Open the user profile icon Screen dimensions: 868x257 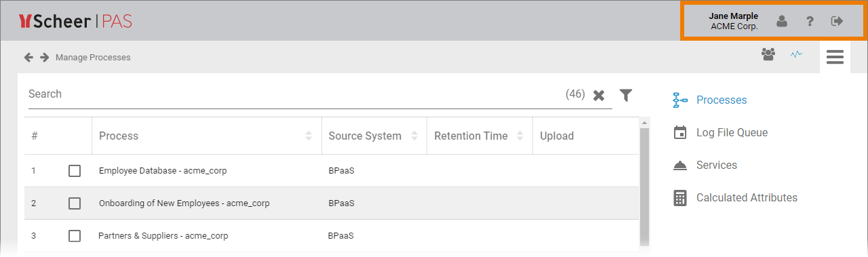pos(782,21)
